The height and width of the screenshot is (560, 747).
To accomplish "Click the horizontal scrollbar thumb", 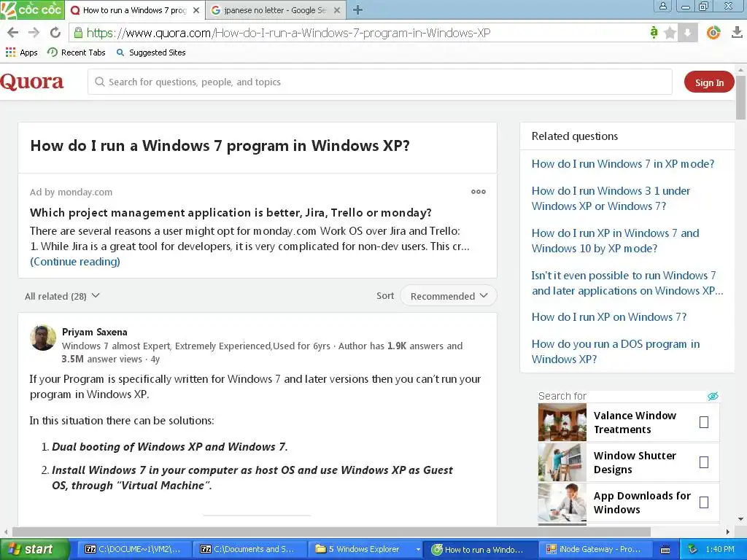I will (x=331, y=532).
